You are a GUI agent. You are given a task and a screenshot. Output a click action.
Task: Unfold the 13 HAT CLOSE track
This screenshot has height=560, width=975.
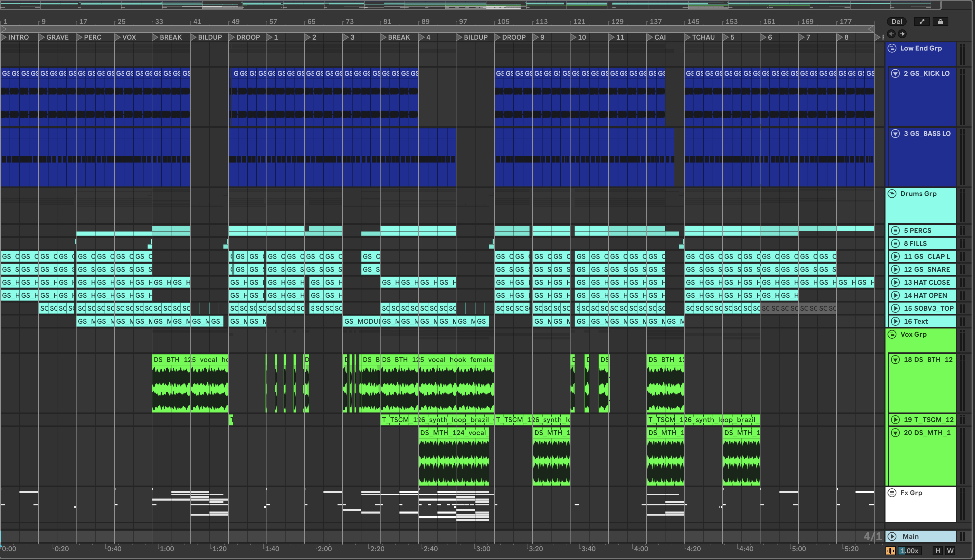pos(895,282)
